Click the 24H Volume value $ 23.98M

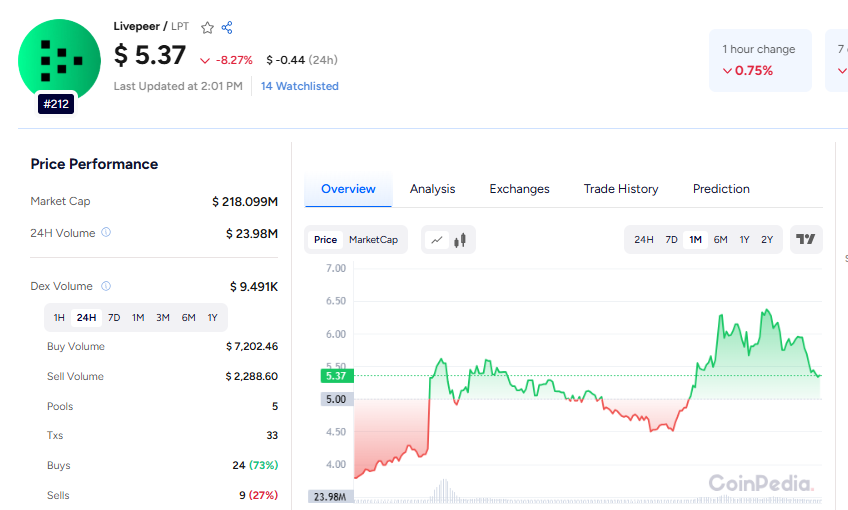coord(251,234)
